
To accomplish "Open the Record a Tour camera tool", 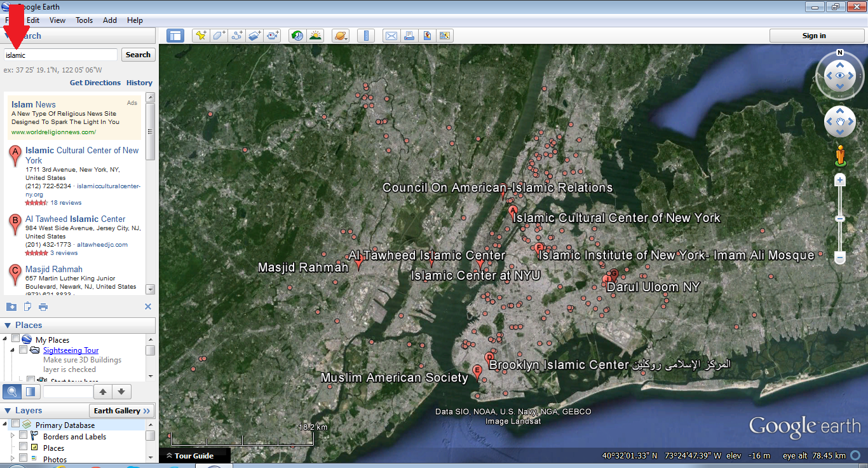I will pos(273,36).
